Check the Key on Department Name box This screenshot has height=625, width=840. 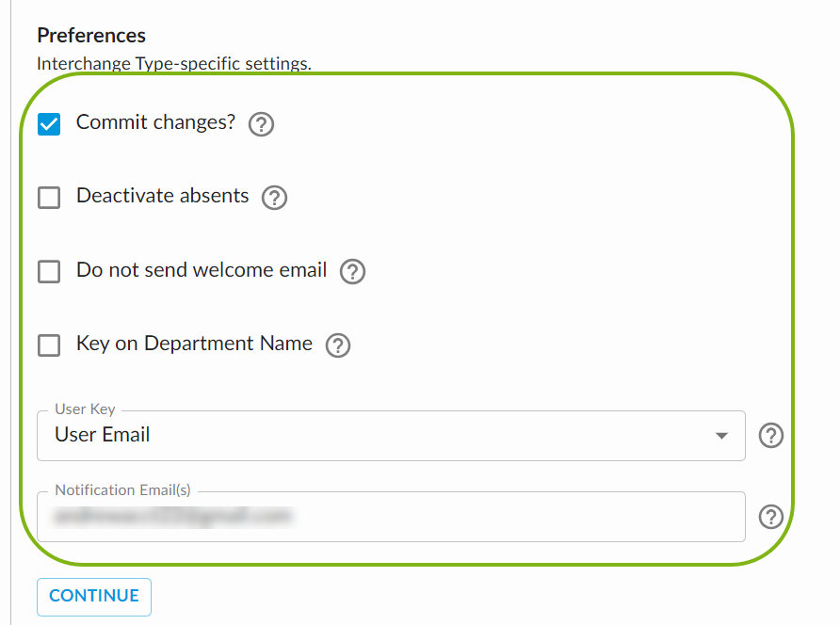[49, 345]
